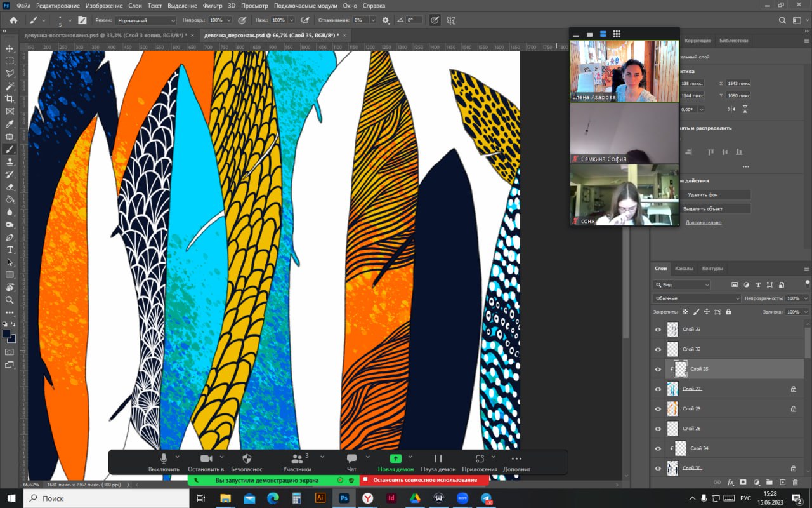The image size is (812, 508).
Task: Select the Move tool
Action: click(10, 48)
